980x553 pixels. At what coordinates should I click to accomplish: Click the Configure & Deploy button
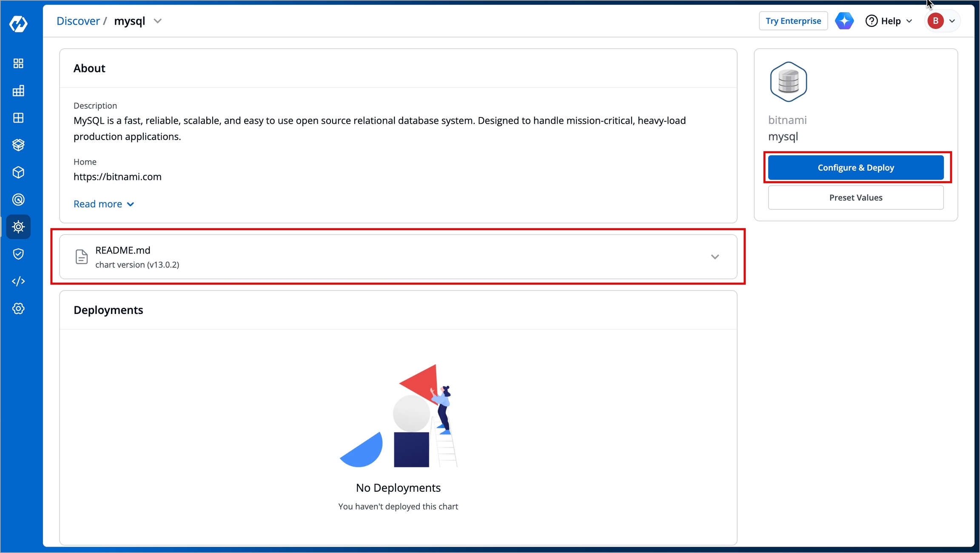pos(855,168)
